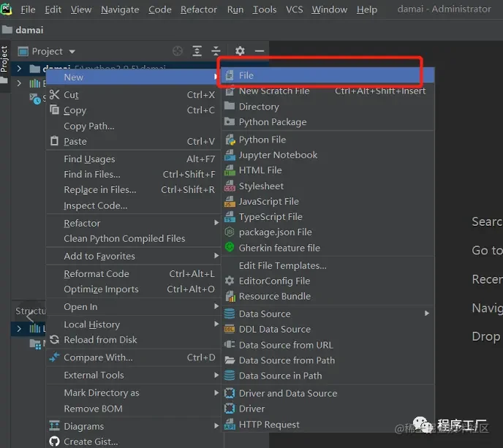Click the EditorConfig File gear icon
The height and width of the screenshot is (448, 503).
pos(230,281)
